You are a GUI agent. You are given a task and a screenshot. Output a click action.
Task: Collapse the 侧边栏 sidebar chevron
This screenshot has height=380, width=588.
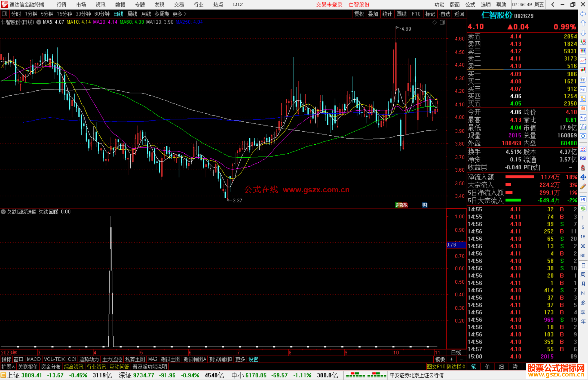(x=464, y=367)
